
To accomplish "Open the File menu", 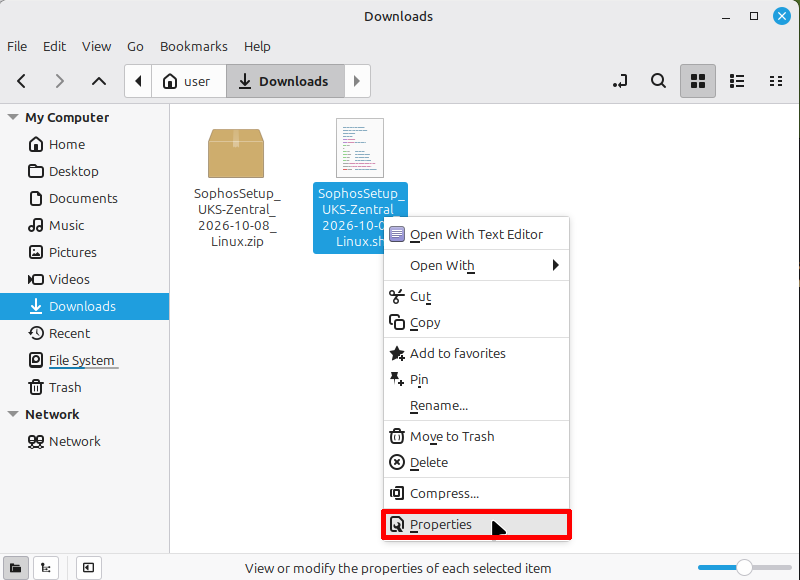I will pyautogui.click(x=17, y=46).
